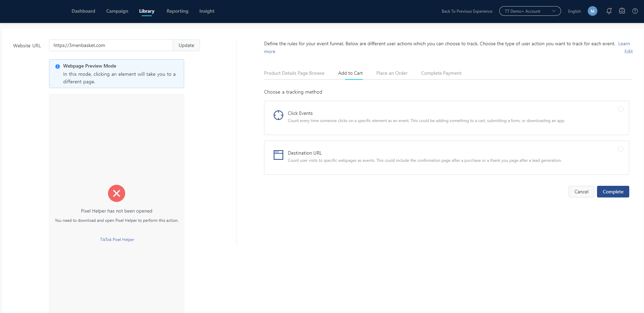Click the blue info icon in Webpage Preview Mode

click(58, 67)
